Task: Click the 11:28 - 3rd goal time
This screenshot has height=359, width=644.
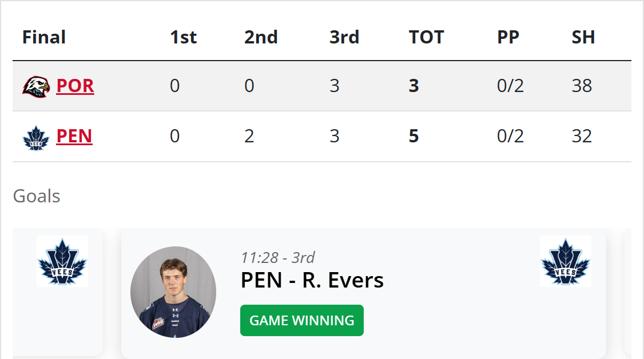Action: (x=278, y=257)
